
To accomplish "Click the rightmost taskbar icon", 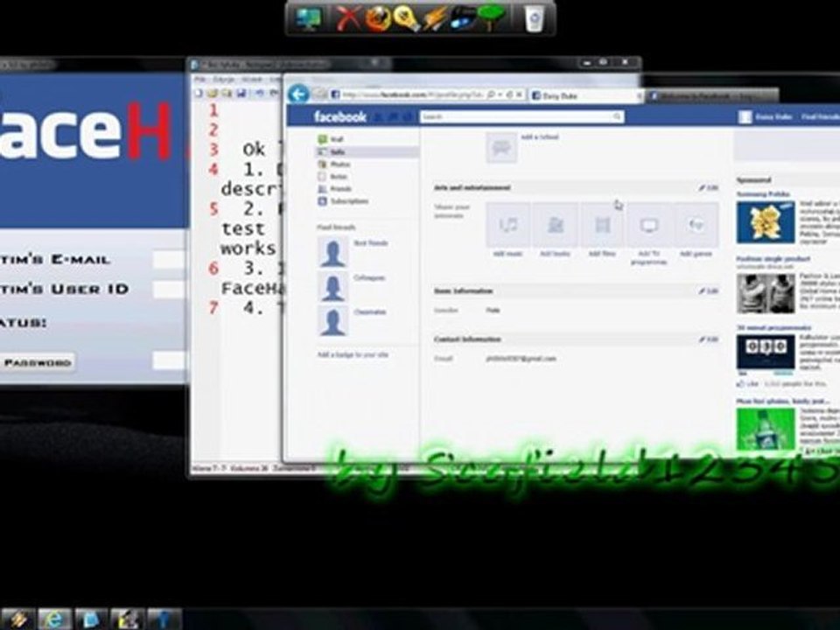I will (164, 619).
